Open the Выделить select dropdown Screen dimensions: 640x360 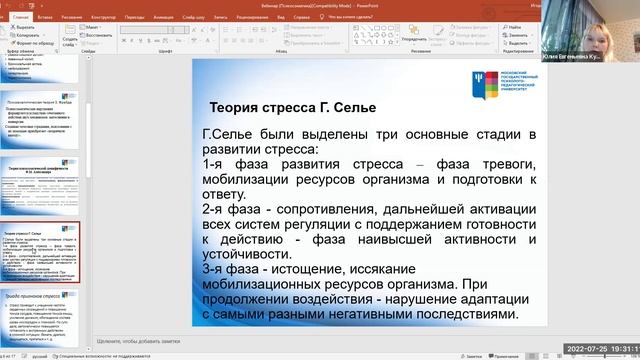516,43
